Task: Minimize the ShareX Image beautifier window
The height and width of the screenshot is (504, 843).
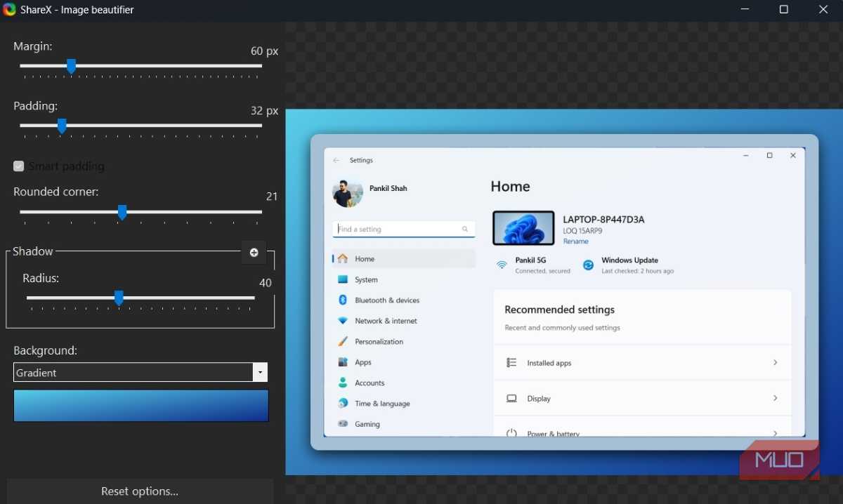Action: point(745,10)
